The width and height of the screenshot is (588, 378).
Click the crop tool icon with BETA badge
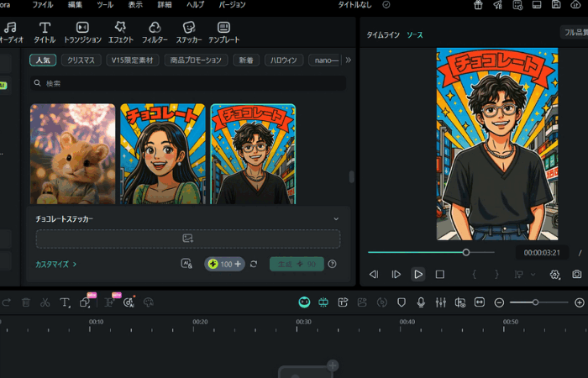(85, 302)
